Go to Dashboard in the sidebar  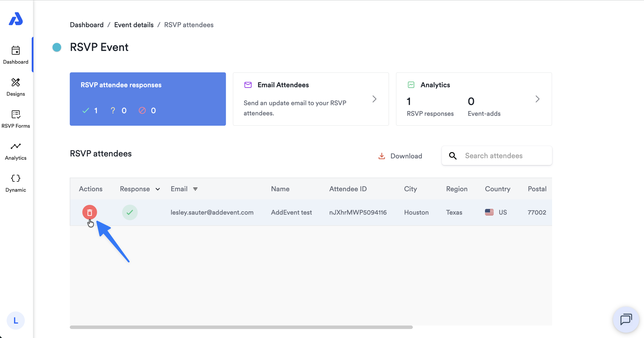pyautogui.click(x=16, y=55)
